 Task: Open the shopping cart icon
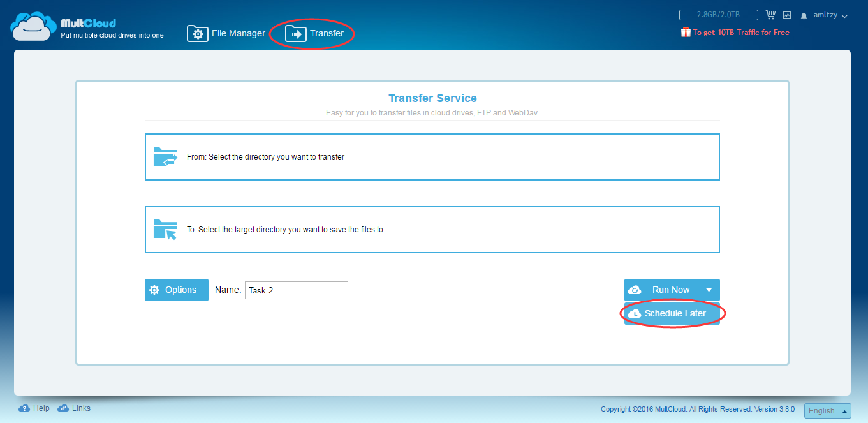770,15
